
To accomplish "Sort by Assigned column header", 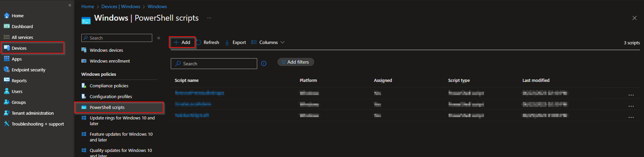I will pyautogui.click(x=383, y=80).
